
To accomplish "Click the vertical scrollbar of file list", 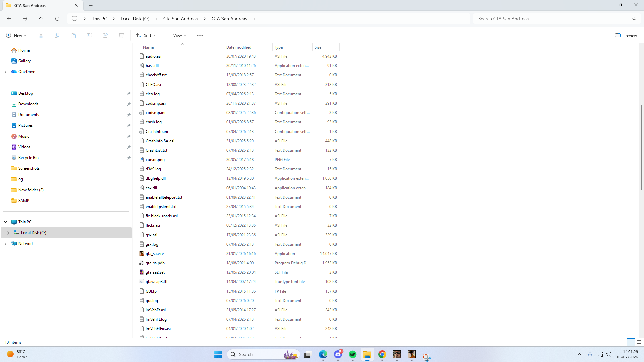I will tap(641, 148).
